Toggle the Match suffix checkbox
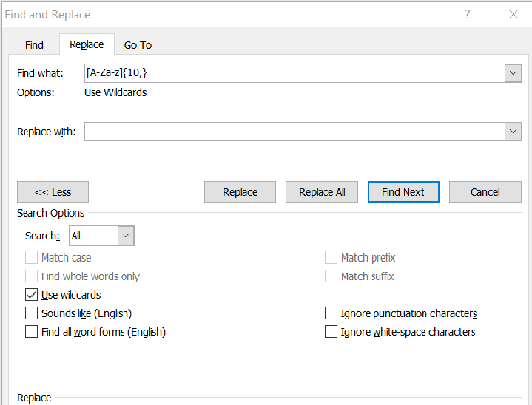Screen dimensions: 532x405 (x=331, y=276)
